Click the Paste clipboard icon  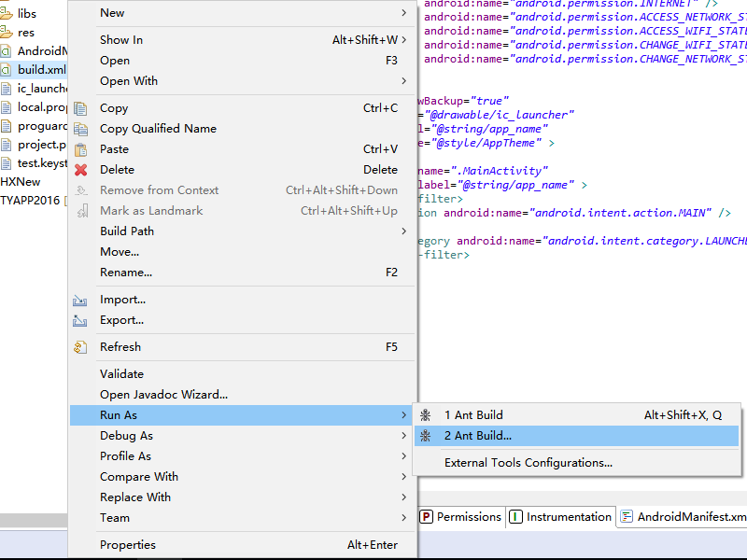tap(80, 149)
